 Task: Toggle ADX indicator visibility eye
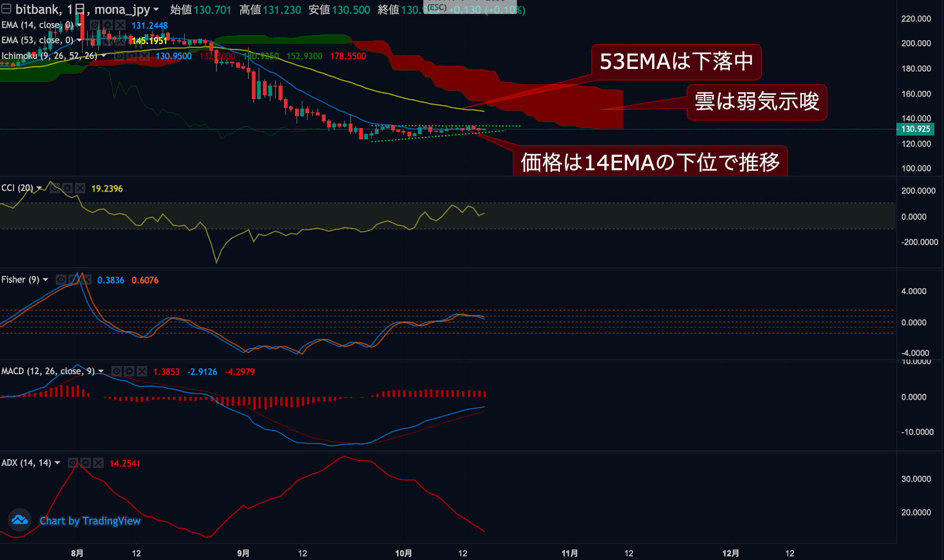point(73,463)
